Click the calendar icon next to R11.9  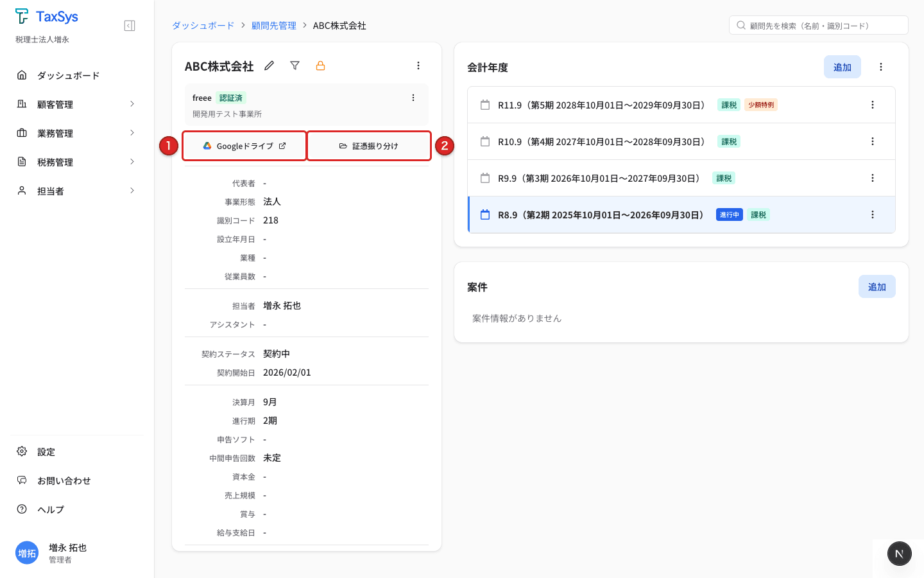pyautogui.click(x=485, y=105)
